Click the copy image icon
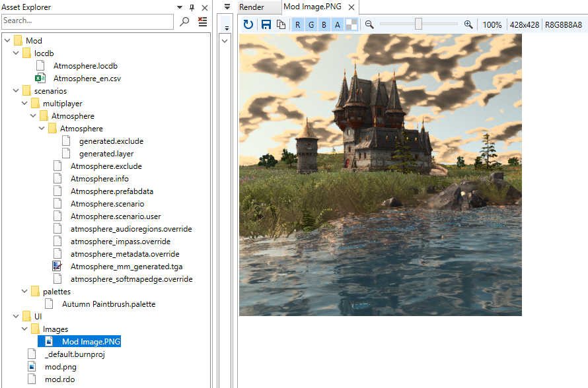 [x=281, y=24]
